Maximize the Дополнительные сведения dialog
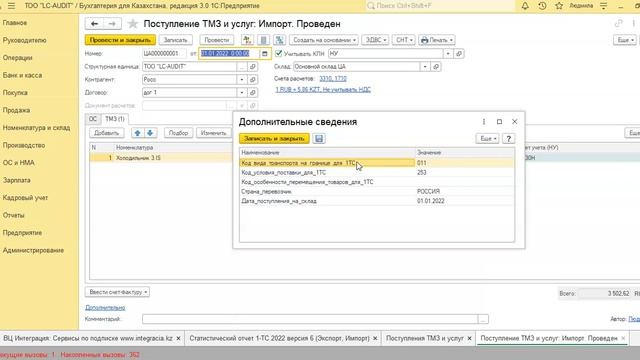 [499, 122]
